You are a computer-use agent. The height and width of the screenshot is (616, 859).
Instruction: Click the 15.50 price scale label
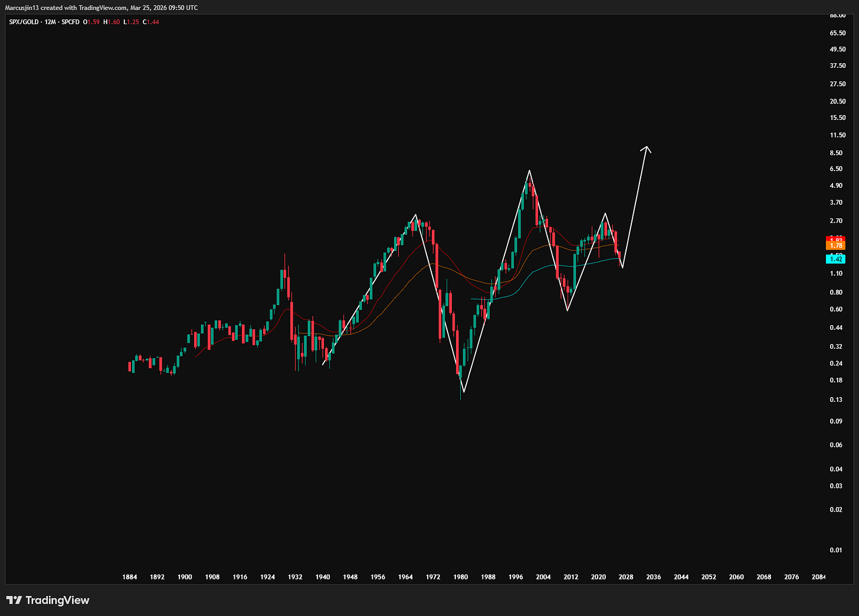click(838, 118)
